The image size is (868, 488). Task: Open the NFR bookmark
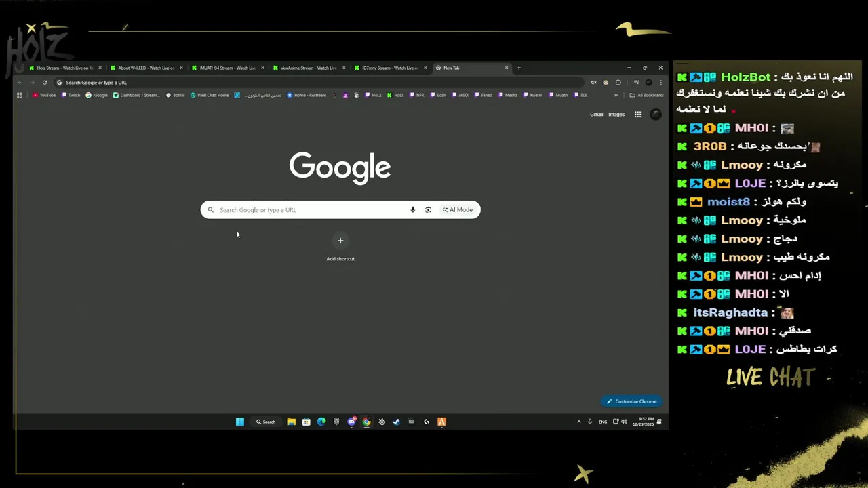click(416, 96)
